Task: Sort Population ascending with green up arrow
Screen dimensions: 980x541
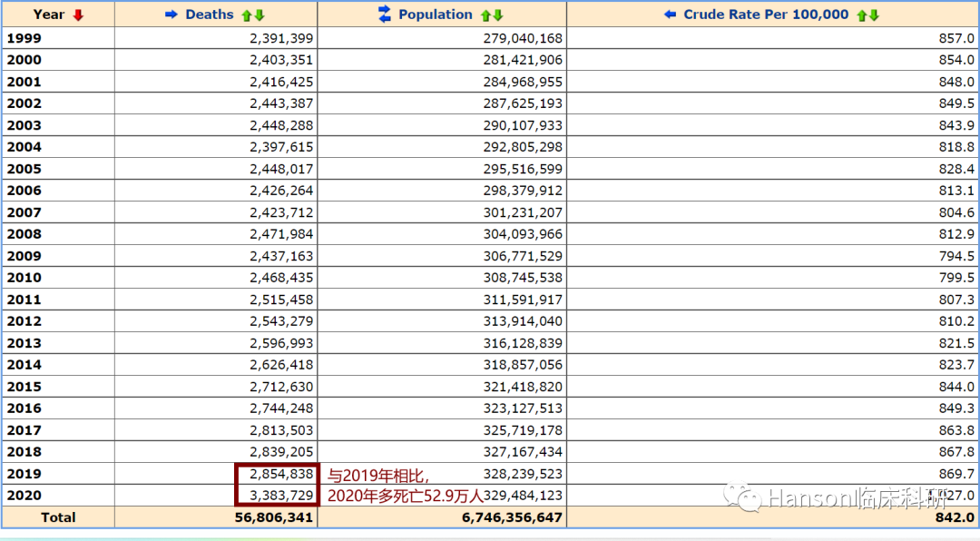Action: coord(485,15)
